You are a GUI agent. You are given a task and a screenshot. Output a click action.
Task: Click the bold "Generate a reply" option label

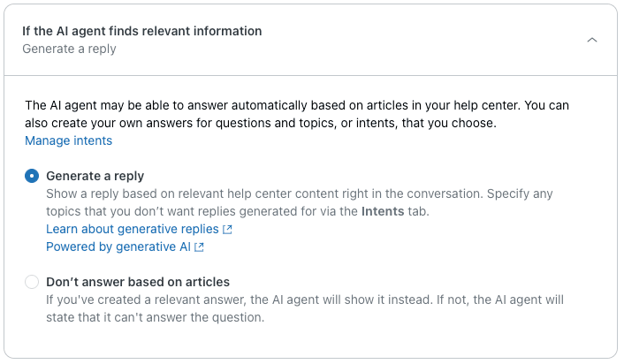pos(95,176)
